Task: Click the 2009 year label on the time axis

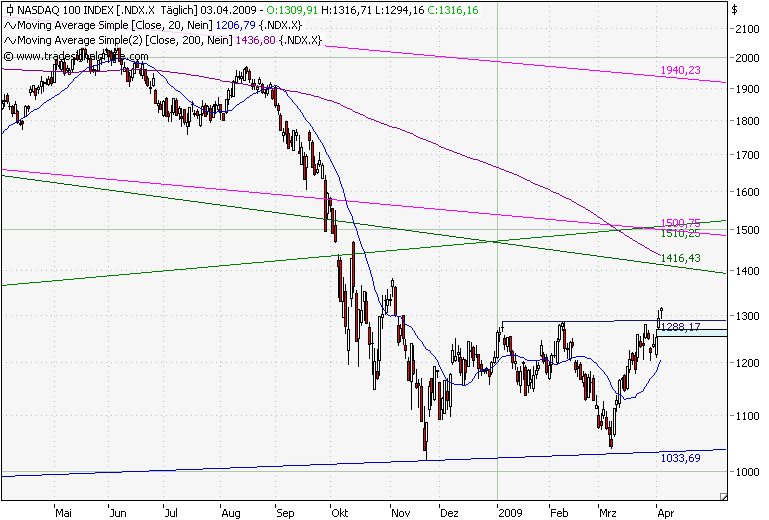Action: (x=511, y=513)
